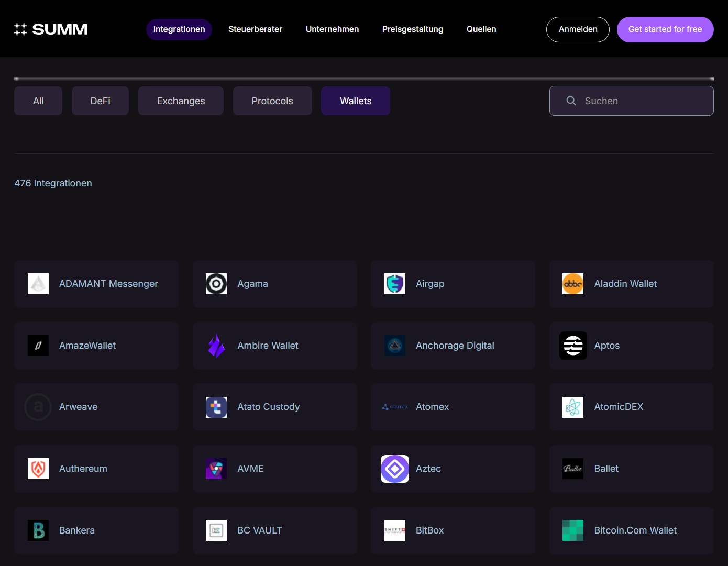Open the ADAMANT Messenger integration

click(x=96, y=284)
